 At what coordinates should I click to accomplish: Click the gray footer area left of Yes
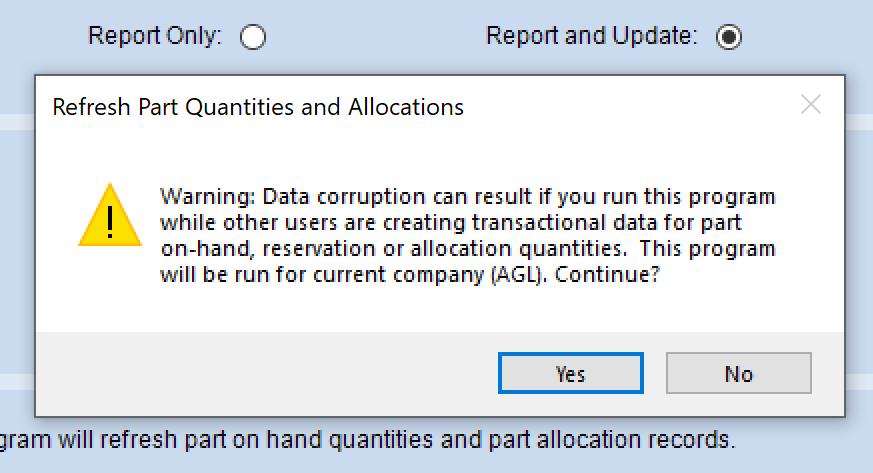pos(260,374)
